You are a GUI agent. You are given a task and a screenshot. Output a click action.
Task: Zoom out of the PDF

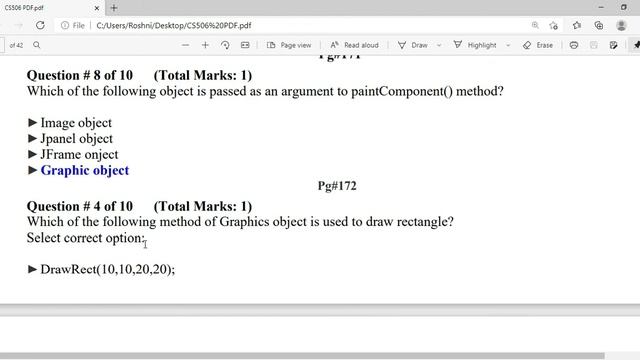(x=185, y=45)
